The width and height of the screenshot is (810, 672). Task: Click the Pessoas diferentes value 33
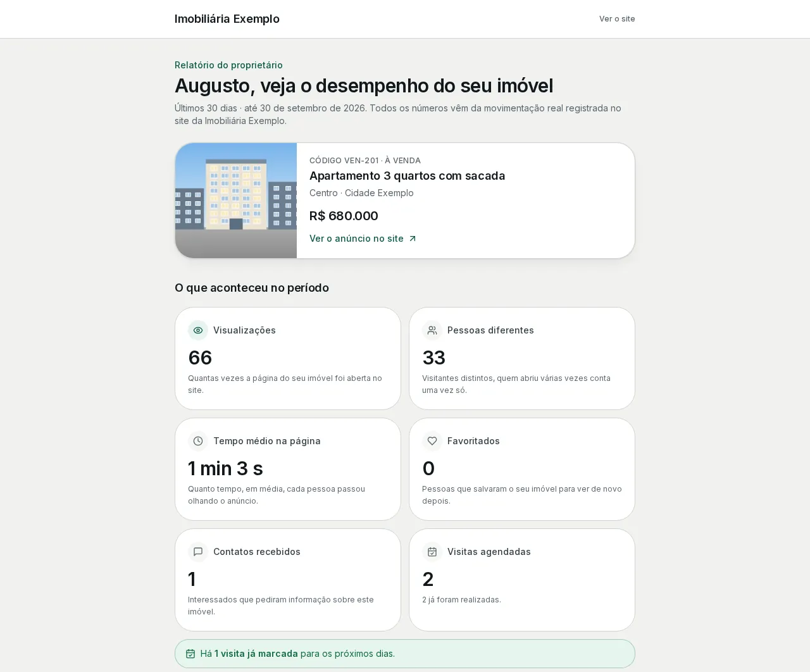click(434, 358)
